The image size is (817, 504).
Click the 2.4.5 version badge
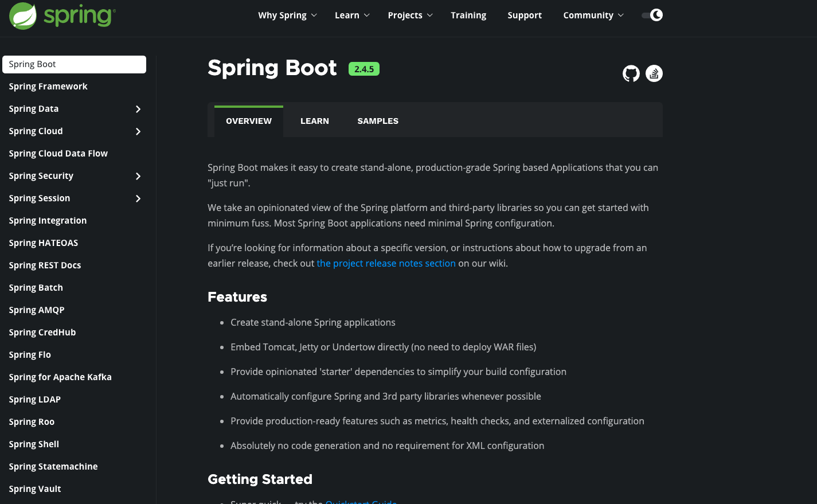click(x=364, y=69)
